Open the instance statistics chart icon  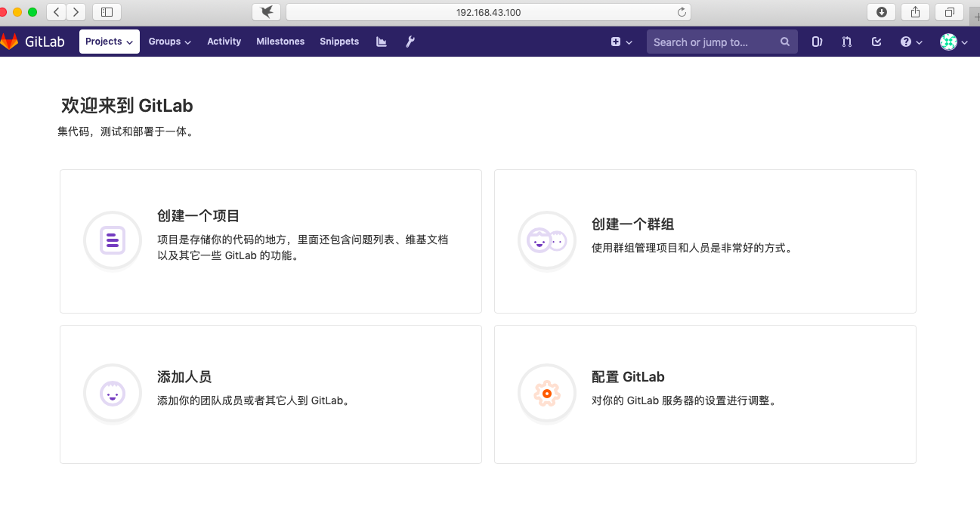click(x=382, y=42)
